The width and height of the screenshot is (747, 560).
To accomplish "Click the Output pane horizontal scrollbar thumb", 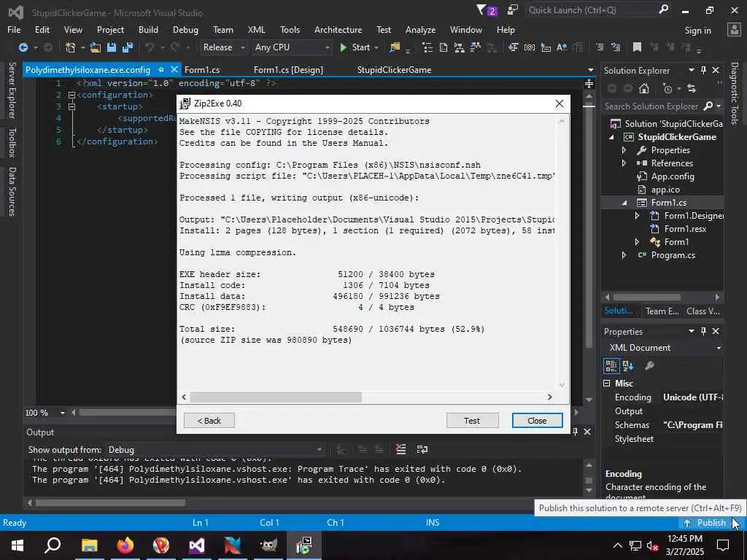I will (110, 502).
